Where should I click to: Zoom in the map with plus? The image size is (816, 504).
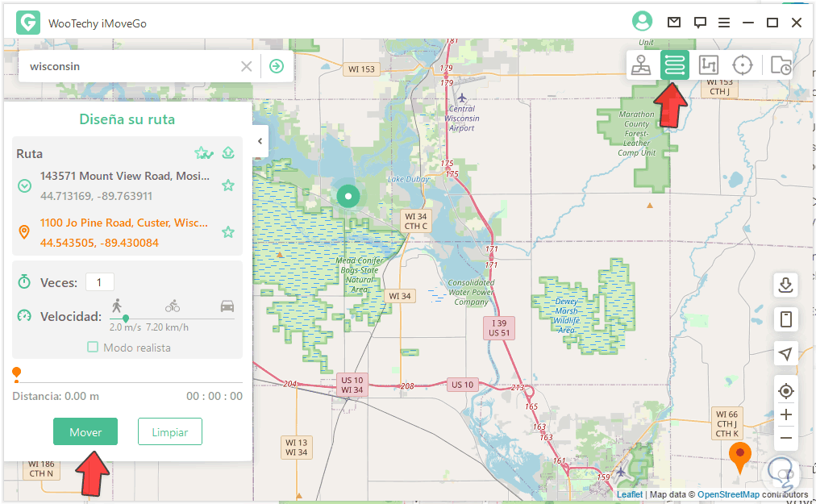(786, 414)
